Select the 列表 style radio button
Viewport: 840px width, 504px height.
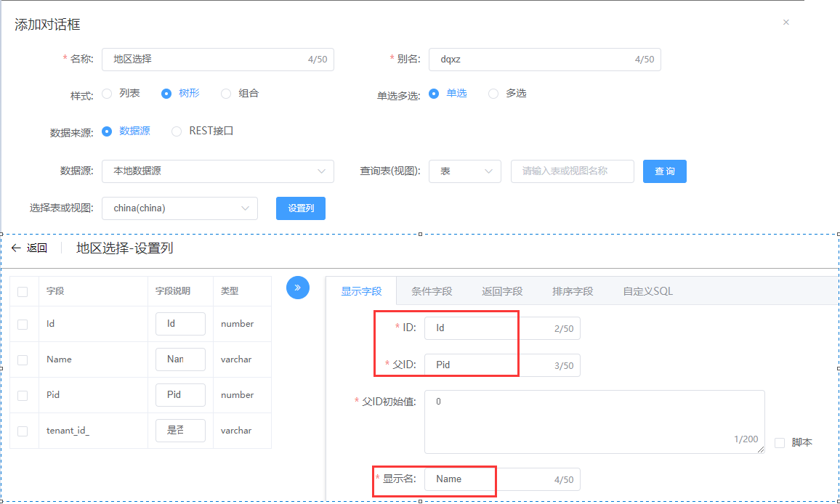[108, 94]
